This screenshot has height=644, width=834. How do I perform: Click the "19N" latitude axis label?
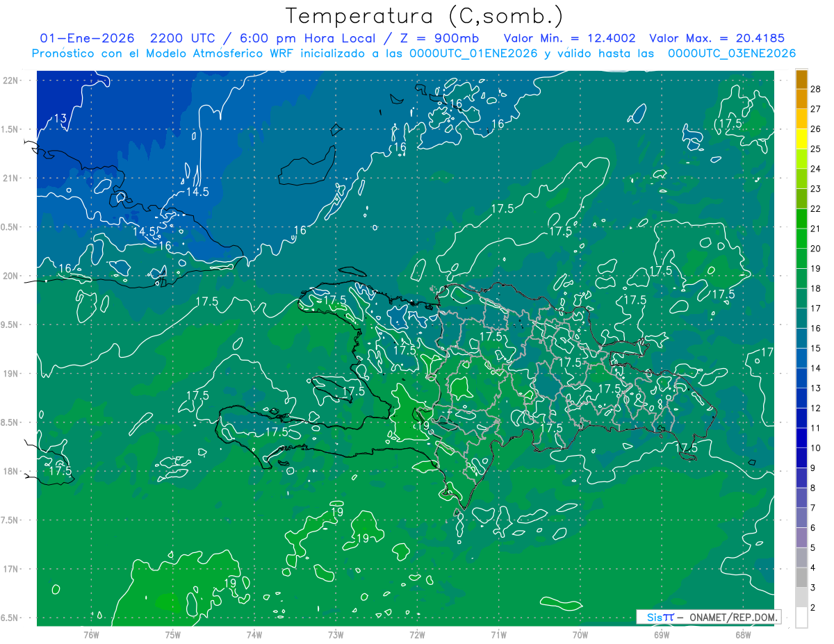(10, 374)
